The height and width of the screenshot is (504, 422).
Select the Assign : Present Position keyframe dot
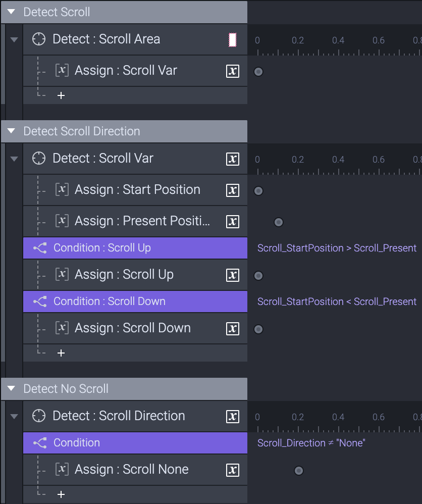coord(279,222)
